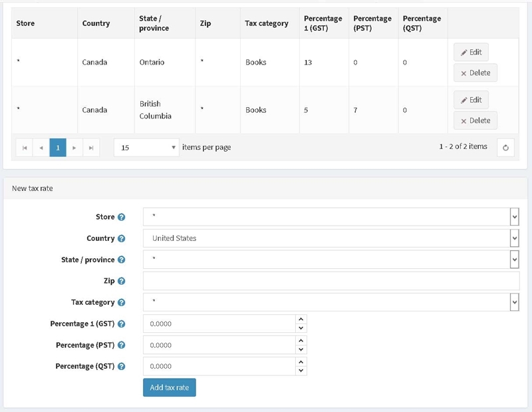Delete the British Columbia tax rate
This screenshot has height=412, width=532.
tap(475, 120)
